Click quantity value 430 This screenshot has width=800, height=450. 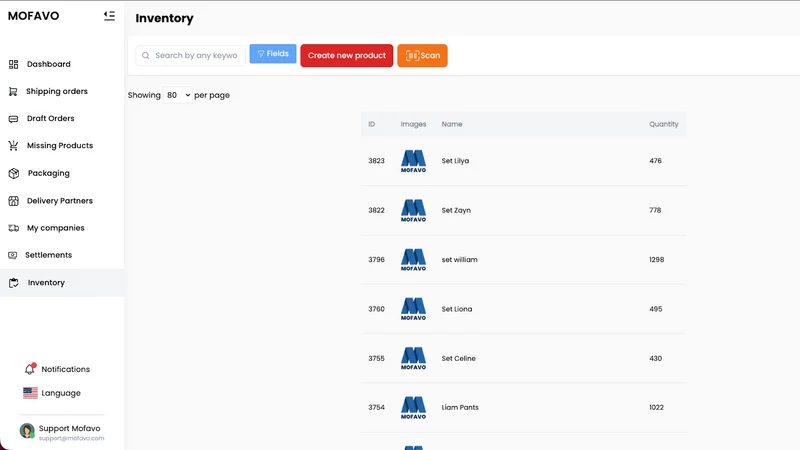(x=656, y=359)
